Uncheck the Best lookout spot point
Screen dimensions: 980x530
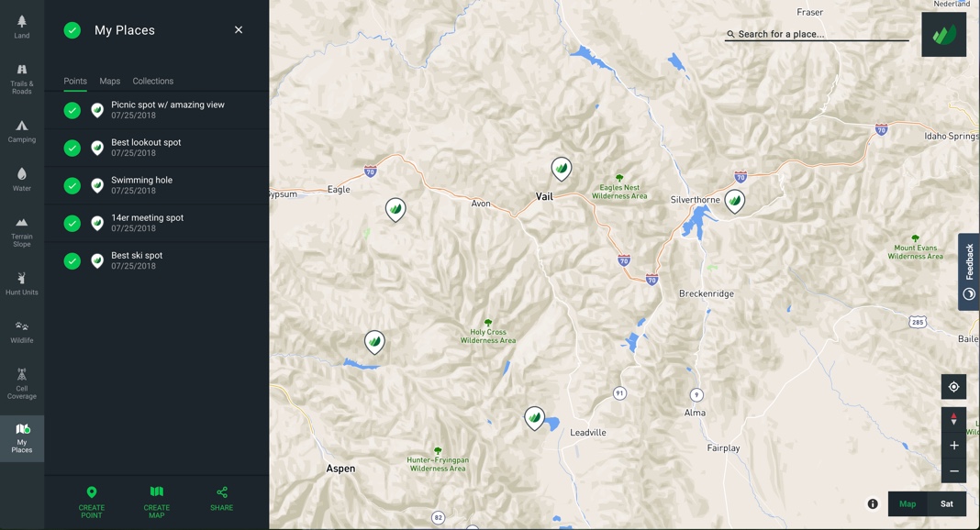72,148
